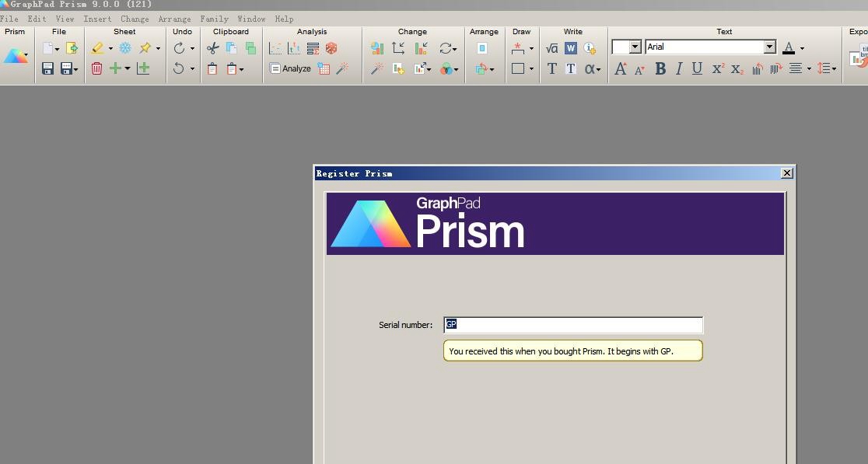Toggle italic text formatting
This screenshot has height=464, width=868.
click(679, 68)
